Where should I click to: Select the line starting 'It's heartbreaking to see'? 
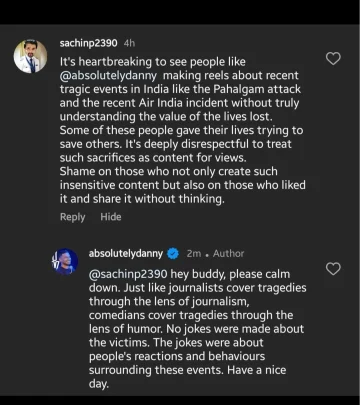153,62
